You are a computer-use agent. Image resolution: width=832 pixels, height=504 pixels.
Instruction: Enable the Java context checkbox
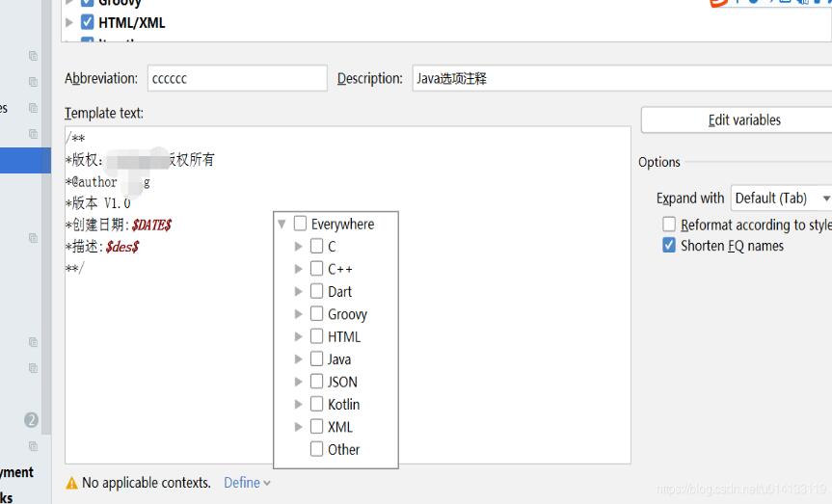tap(317, 359)
